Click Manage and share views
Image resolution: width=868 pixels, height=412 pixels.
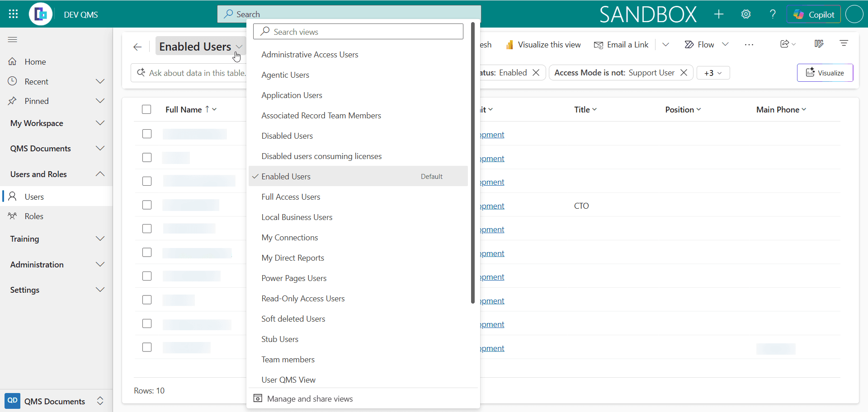(310, 399)
